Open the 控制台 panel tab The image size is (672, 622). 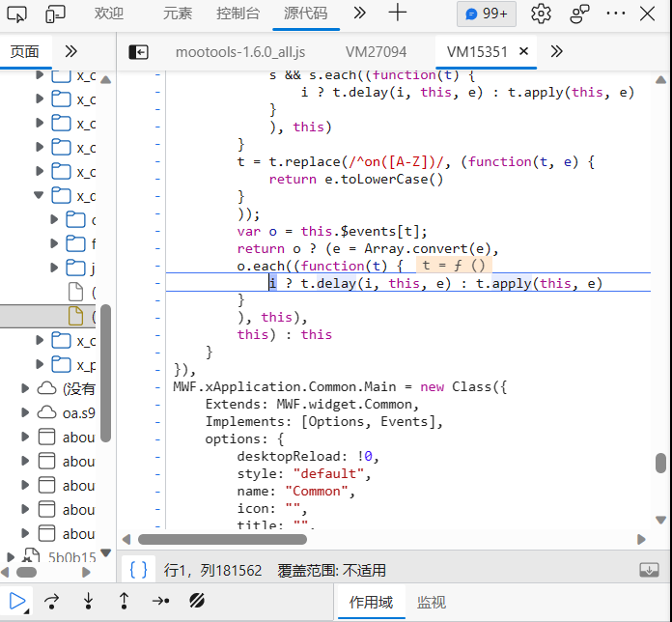coord(238,14)
